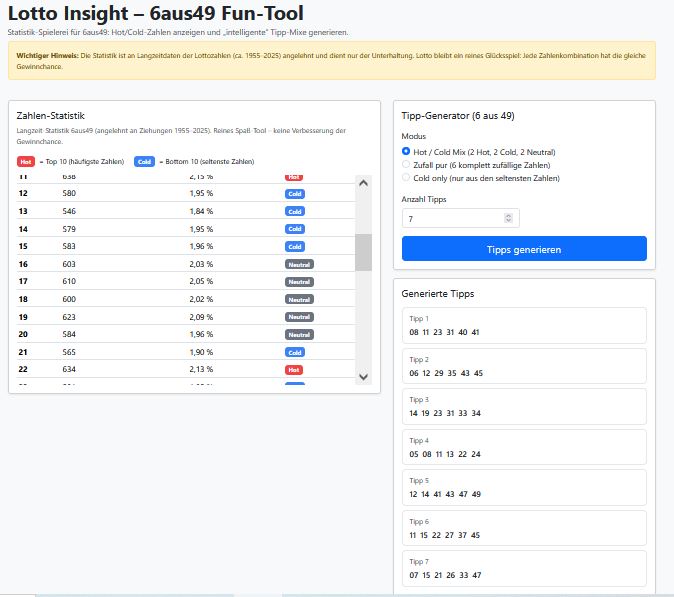Focus the Anzahl Tipps input field
Image resolution: width=674 pixels, height=597 pixels.
(x=452, y=218)
